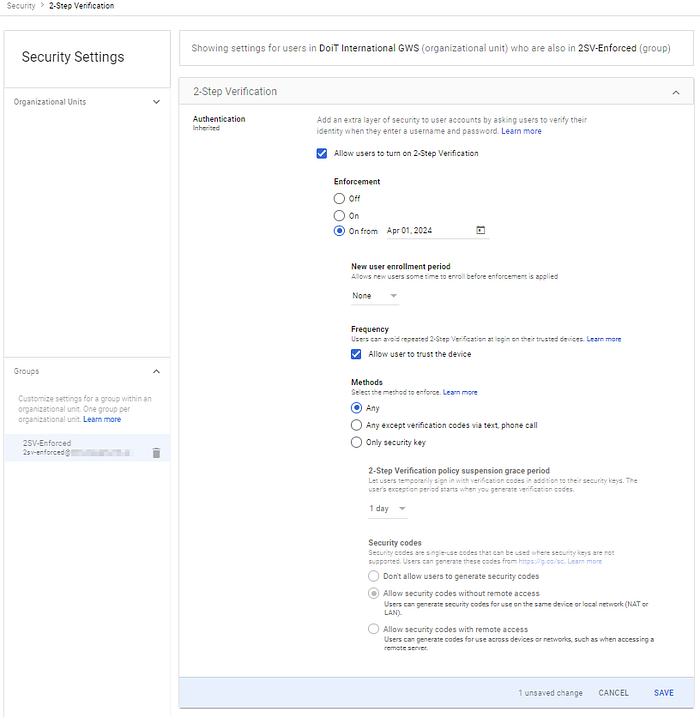Collapse the Groups panel
This screenshot has width=700, height=717.
coord(156,371)
